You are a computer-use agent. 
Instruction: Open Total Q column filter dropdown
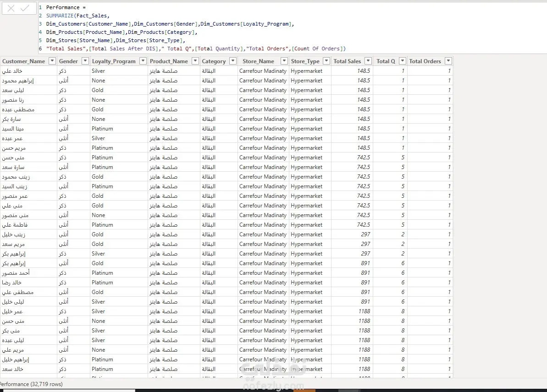[x=403, y=61]
